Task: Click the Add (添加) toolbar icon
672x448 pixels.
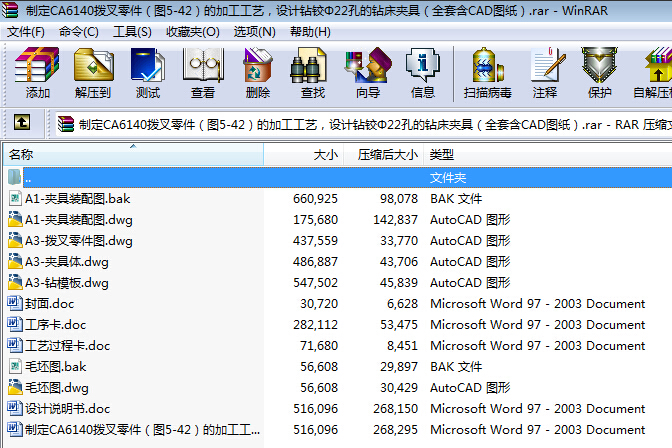Action: tap(37, 65)
